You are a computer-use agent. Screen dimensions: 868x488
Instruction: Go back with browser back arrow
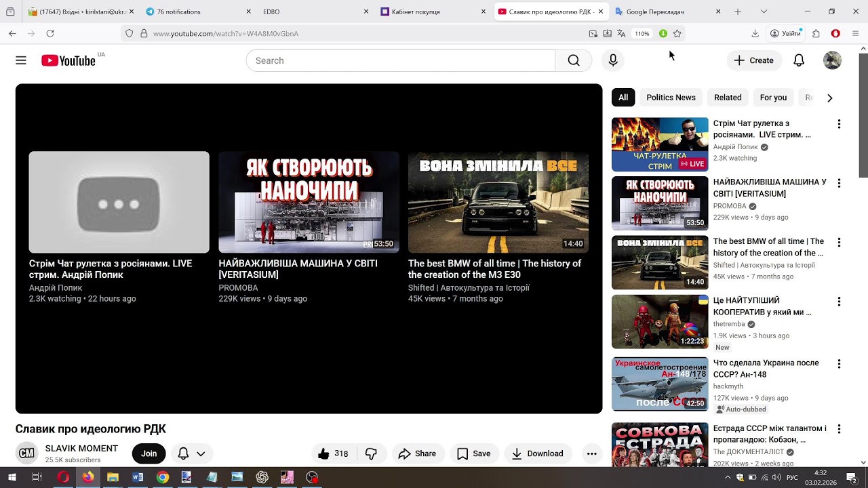click(12, 33)
